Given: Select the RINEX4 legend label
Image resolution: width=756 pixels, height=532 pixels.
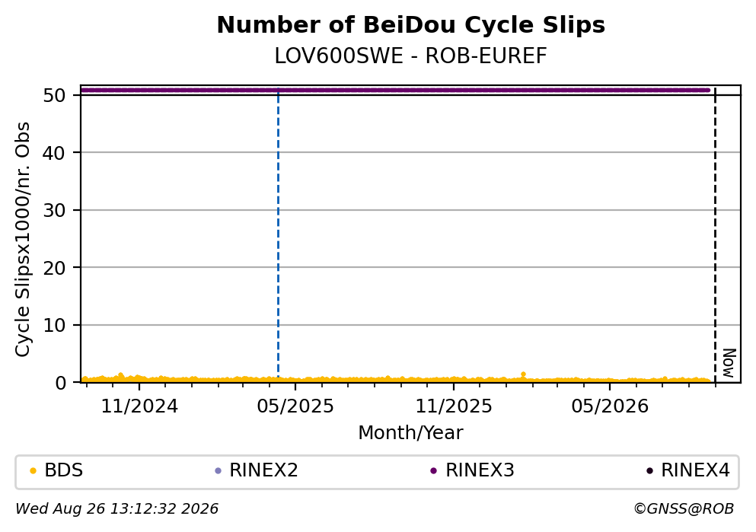Looking at the screenshot, I should pos(695,470).
